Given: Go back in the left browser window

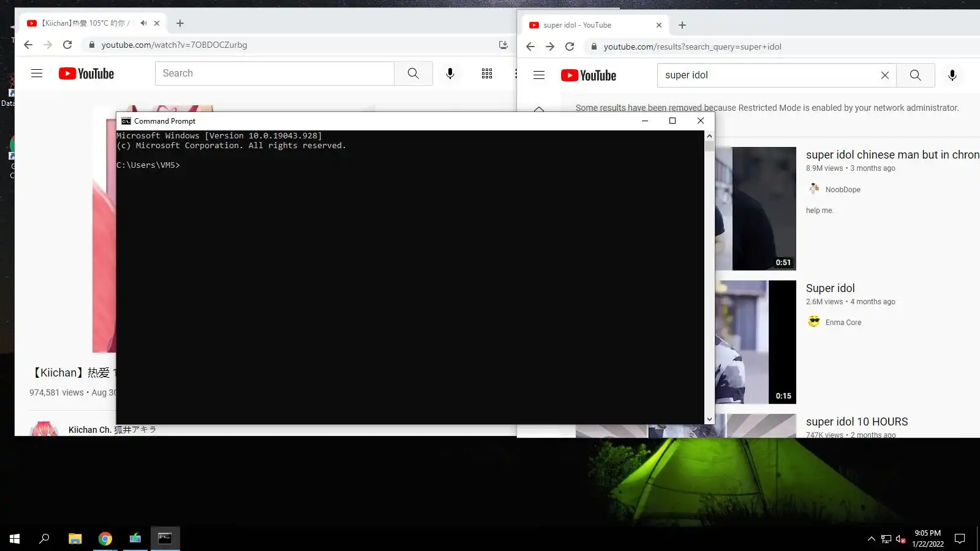Looking at the screenshot, I should 28,45.
